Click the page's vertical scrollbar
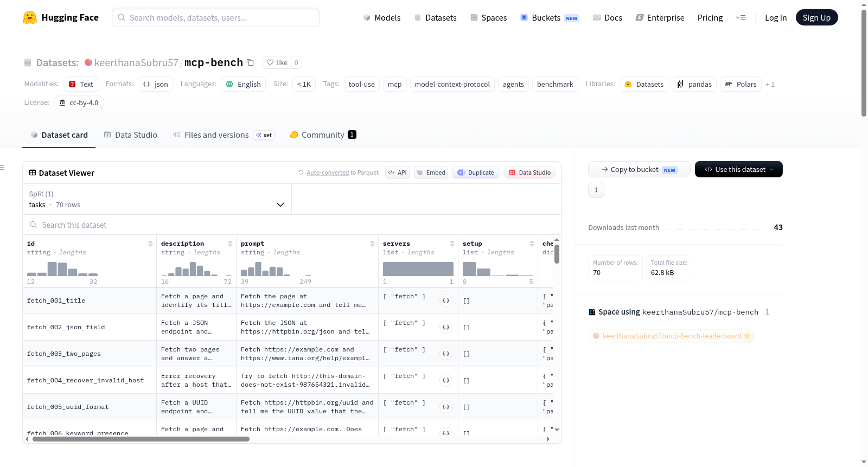The width and height of the screenshot is (868, 467). pos(864,62)
